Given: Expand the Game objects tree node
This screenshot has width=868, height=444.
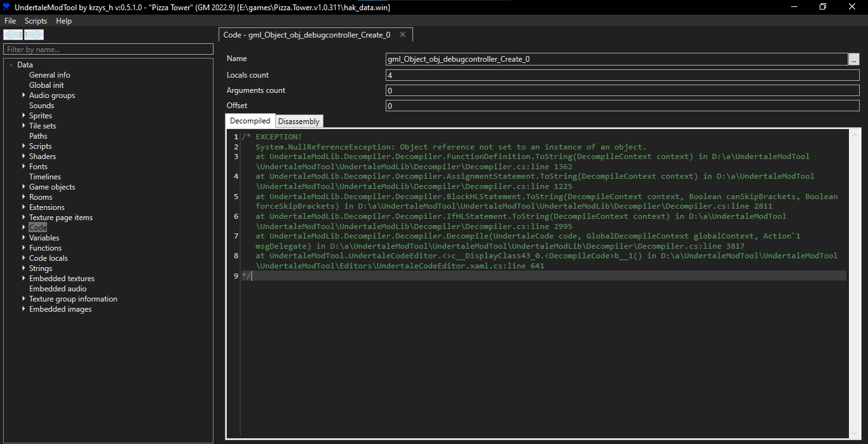Looking at the screenshot, I should pyautogui.click(x=24, y=186).
